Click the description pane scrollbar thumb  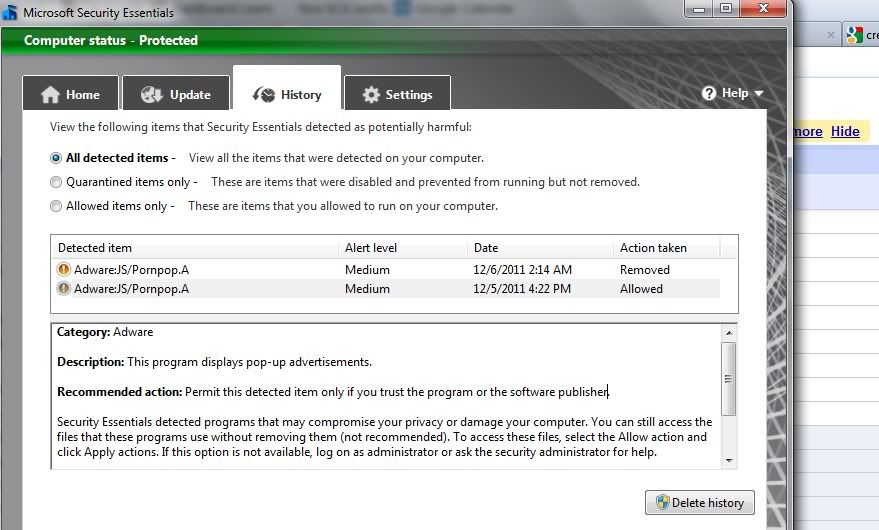click(x=729, y=379)
